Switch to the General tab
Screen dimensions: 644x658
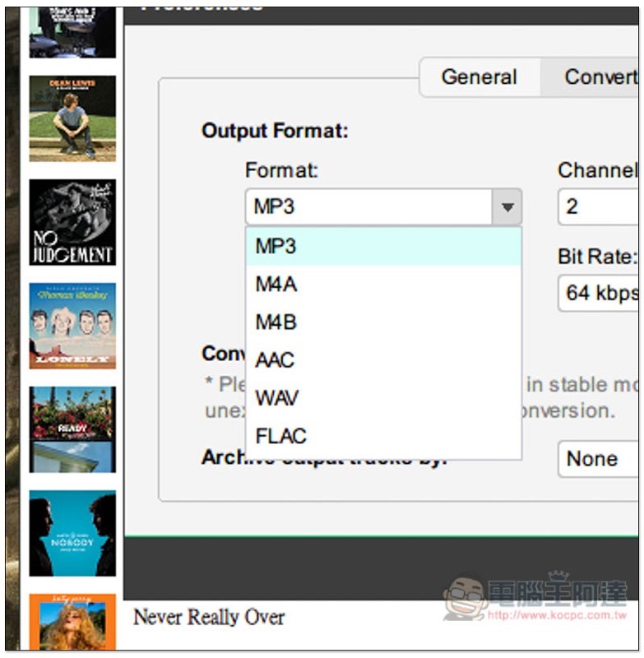click(480, 77)
